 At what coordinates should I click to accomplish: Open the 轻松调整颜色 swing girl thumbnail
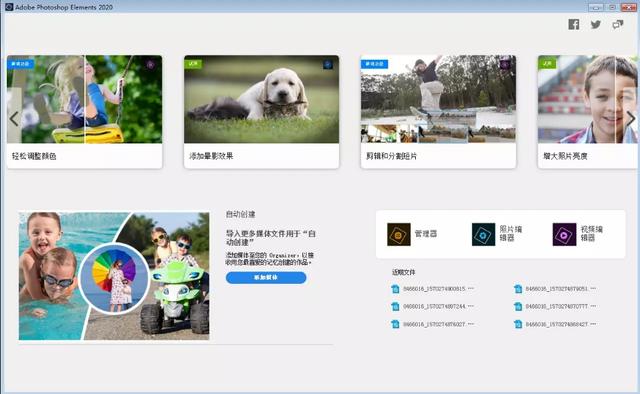click(84, 99)
